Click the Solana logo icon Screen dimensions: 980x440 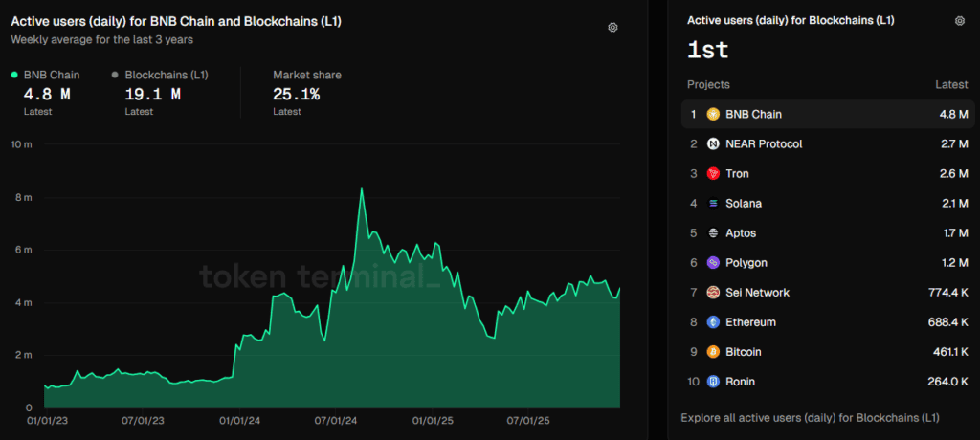tap(713, 204)
